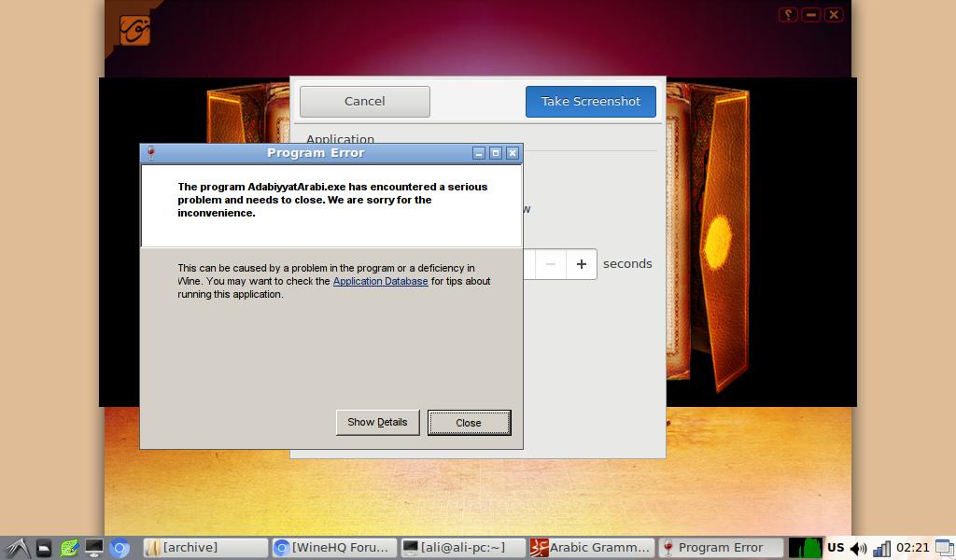The width and height of the screenshot is (956, 560).
Task: Click the Arabic app logo icon at top-left
Action: coord(134,30)
